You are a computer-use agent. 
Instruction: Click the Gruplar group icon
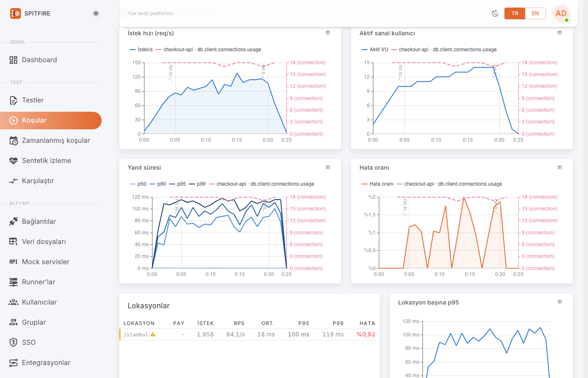click(x=13, y=322)
